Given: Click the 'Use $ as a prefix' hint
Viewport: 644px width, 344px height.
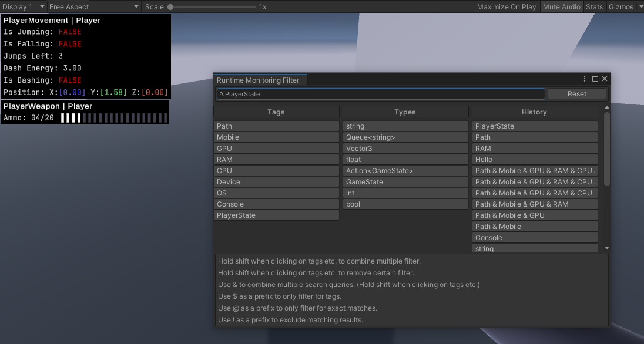Looking at the screenshot, I should click(280, 296).
